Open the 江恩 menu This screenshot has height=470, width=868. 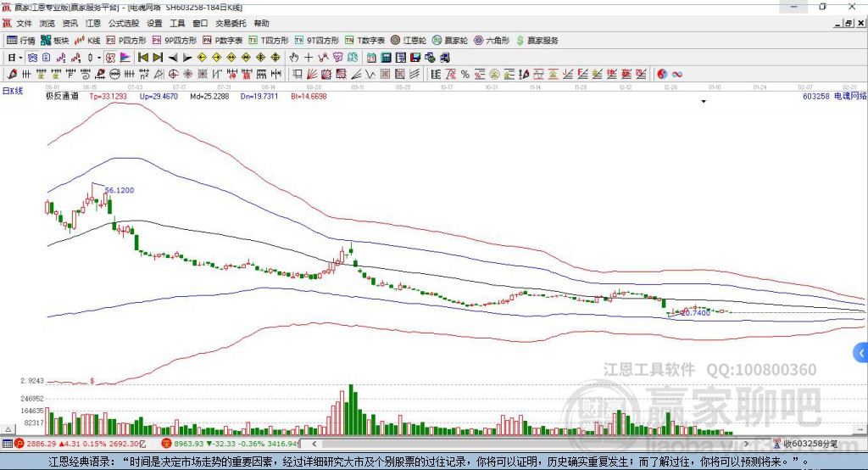click(x=93, y=23)
